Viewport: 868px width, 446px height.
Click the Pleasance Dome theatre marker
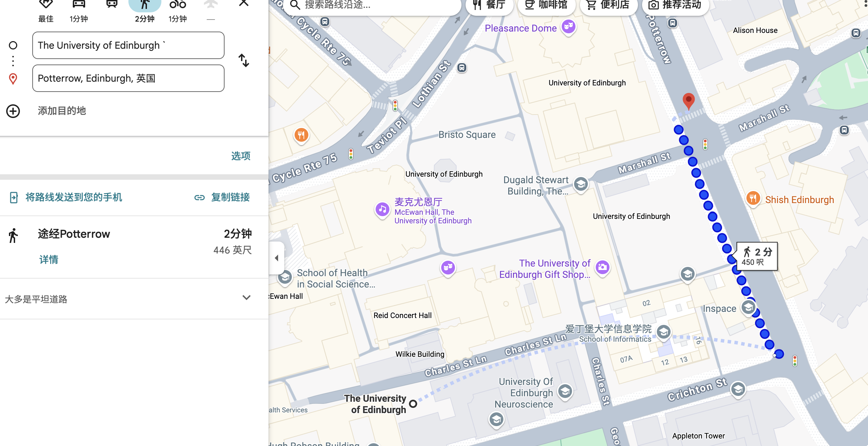[568, 26]
